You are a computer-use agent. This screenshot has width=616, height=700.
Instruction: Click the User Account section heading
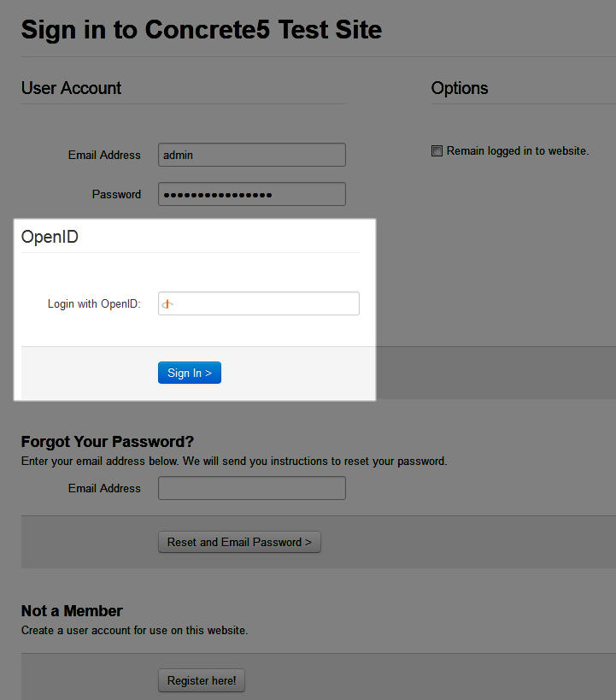(x=72, y=88)
